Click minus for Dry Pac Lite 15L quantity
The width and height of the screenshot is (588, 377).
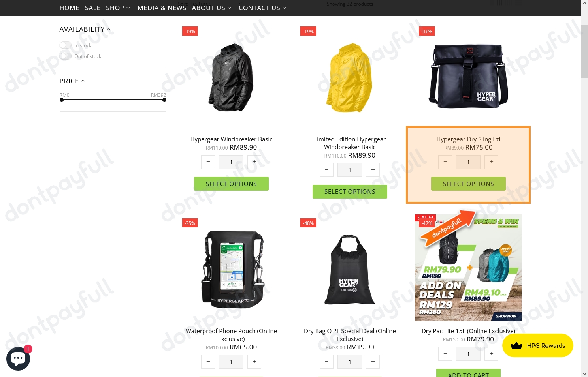point(445,354)
